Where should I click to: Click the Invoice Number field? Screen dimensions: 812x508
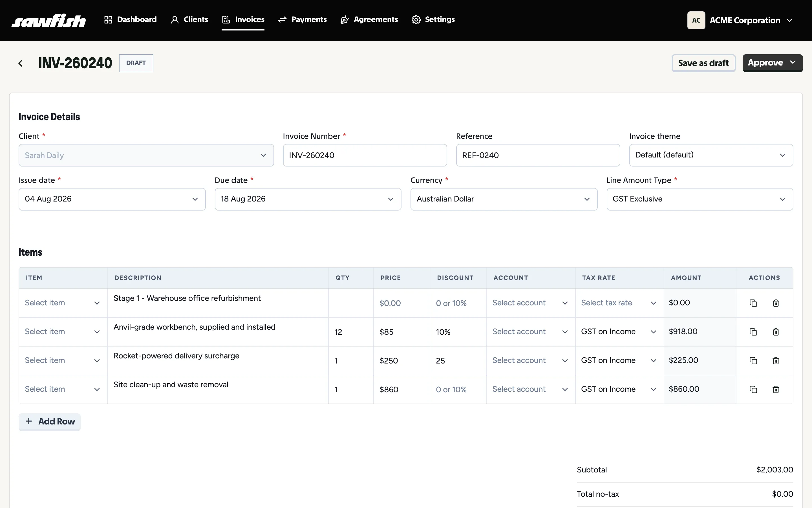click(x=365, y=155)
